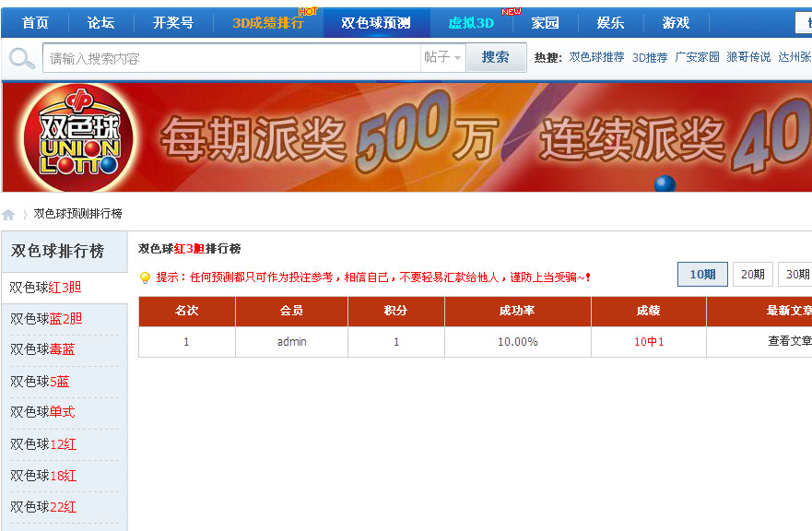Click the 搜索 search button

tap(496, 57)
